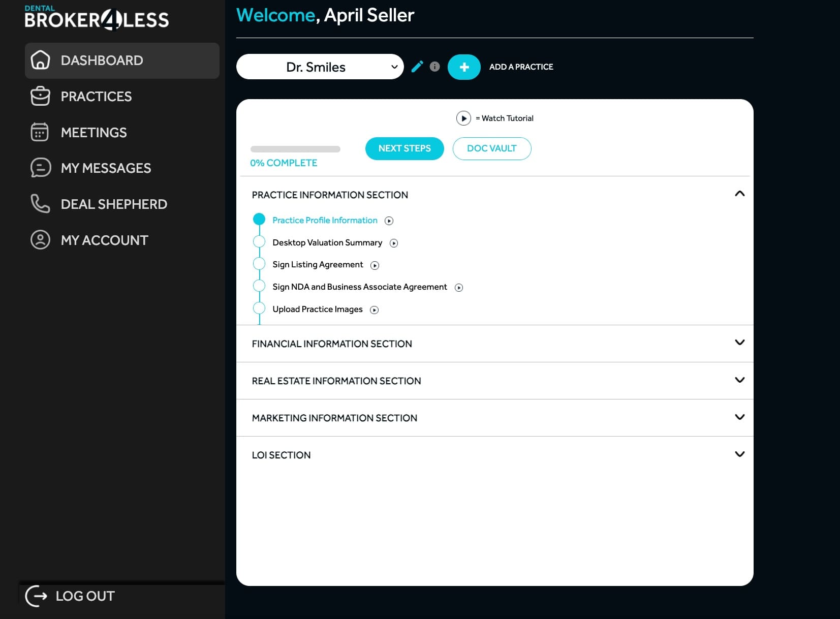This screenshot has width=840, height=619.
Task: Collapse the Practice Information Section
Action: [x=740, y=194]
